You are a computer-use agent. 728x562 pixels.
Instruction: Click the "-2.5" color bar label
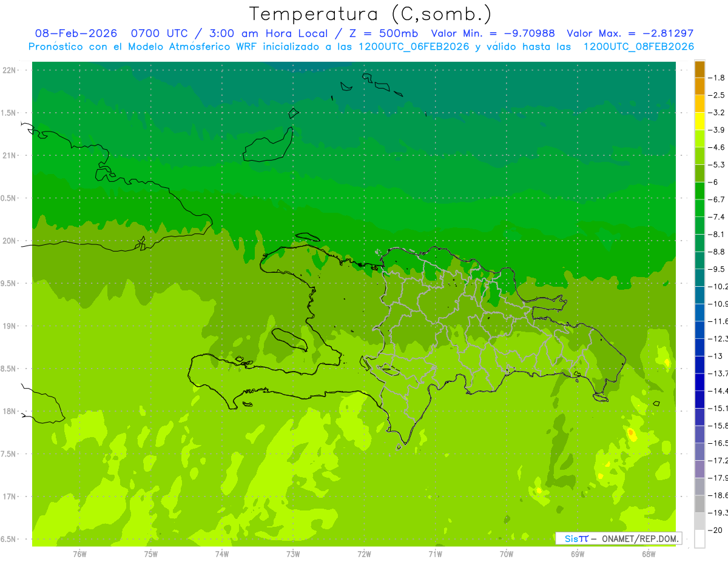click(718, 95)
